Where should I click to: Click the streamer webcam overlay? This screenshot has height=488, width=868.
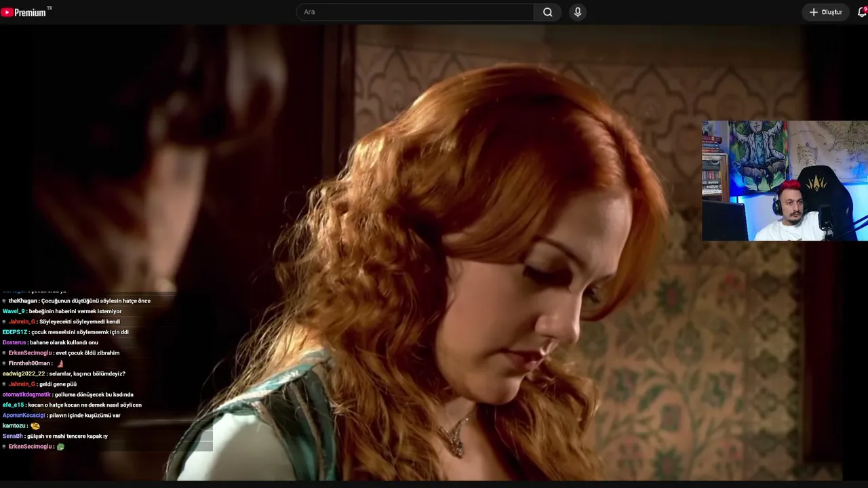point(785,181)
